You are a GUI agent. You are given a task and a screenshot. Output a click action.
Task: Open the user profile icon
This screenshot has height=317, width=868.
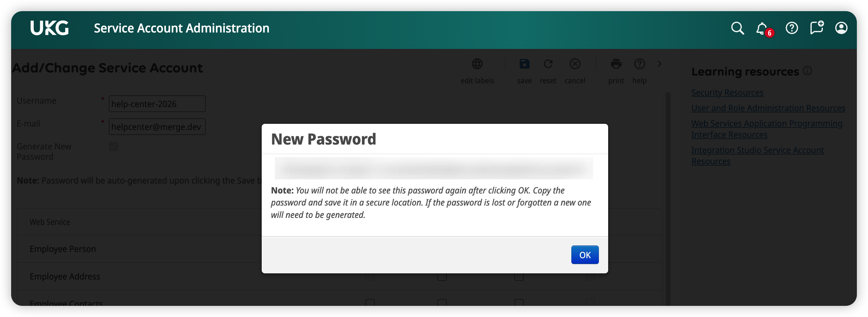tap(841, 28)
